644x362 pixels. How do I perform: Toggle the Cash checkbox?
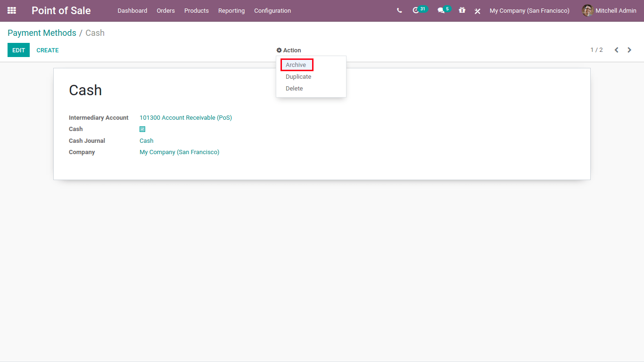coord(142,129)
